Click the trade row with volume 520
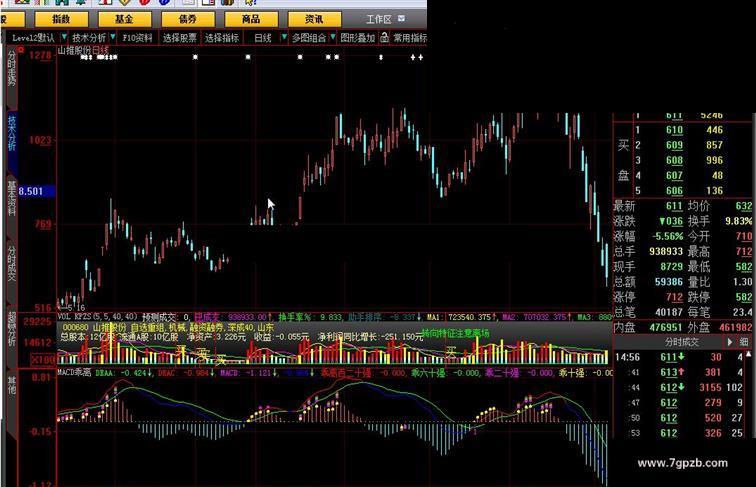The image size is (756, 487). tap(679, 418)
